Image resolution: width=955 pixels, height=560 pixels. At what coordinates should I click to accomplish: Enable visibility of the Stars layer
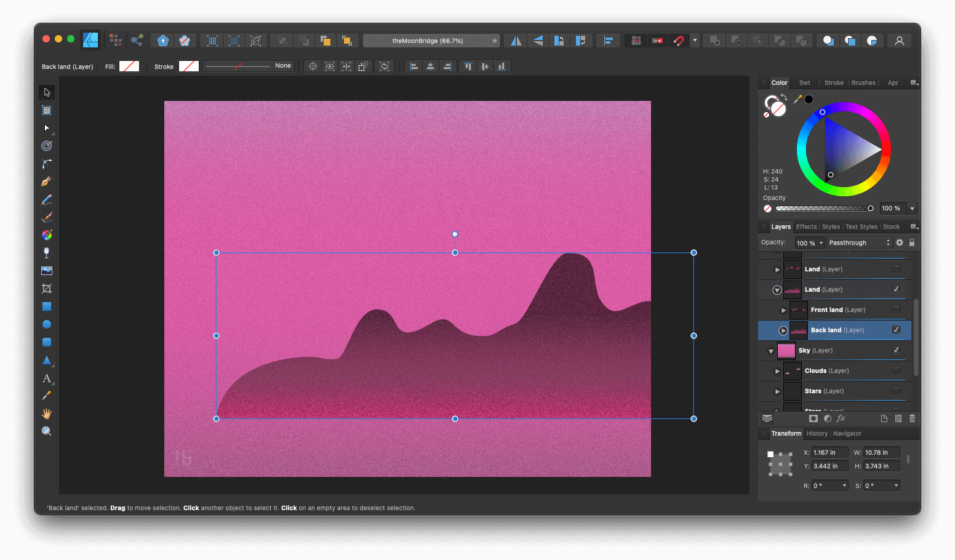coord(896,391)
